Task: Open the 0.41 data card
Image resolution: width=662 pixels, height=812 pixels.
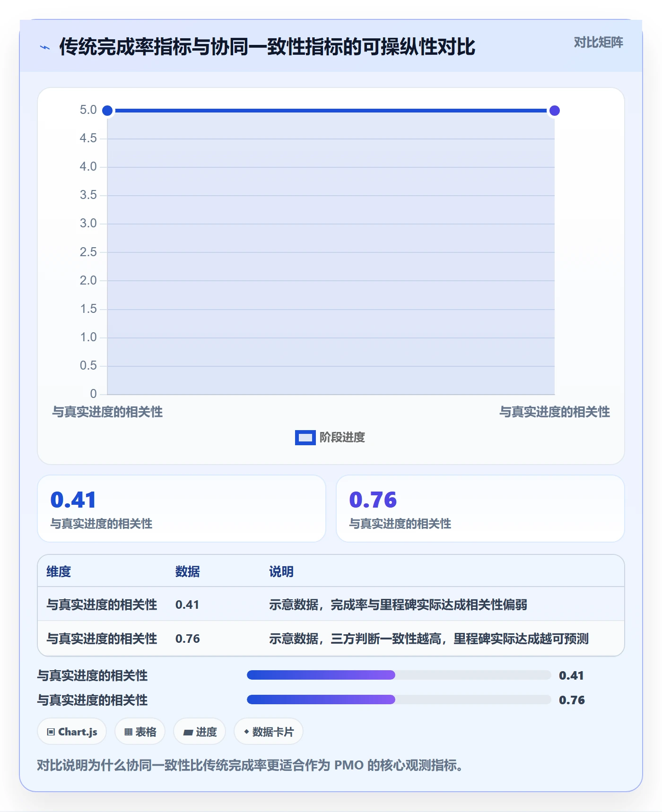Action: [182, 509]
